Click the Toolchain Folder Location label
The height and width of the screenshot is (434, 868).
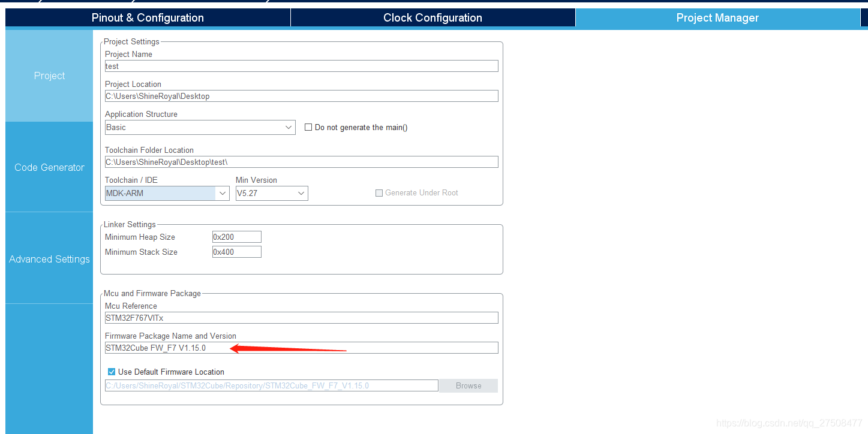149,150
